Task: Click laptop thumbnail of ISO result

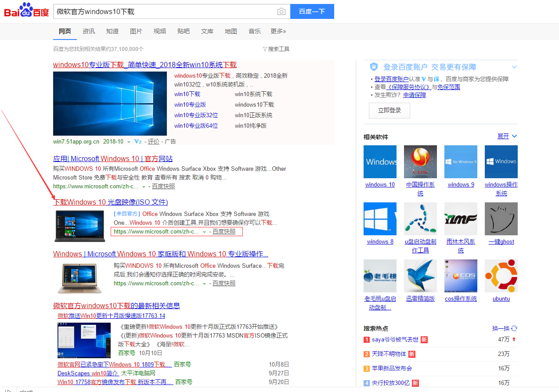Action: (x=80, y=226)
